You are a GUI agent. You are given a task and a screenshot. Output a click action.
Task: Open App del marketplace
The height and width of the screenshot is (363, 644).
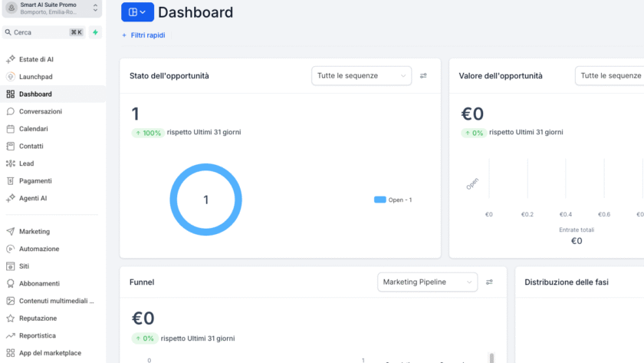pyautogui.click(x=49, y=353)
